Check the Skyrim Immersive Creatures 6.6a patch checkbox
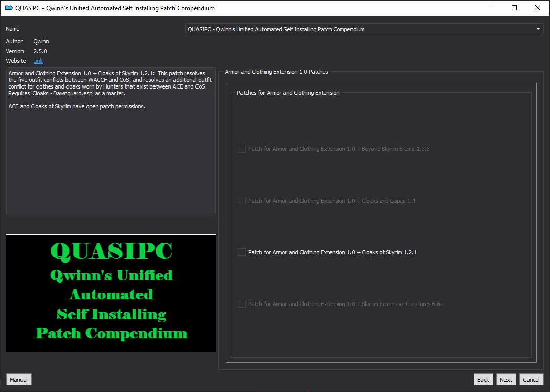This screenshot has height=392, width=550. [x=241, y=303]
